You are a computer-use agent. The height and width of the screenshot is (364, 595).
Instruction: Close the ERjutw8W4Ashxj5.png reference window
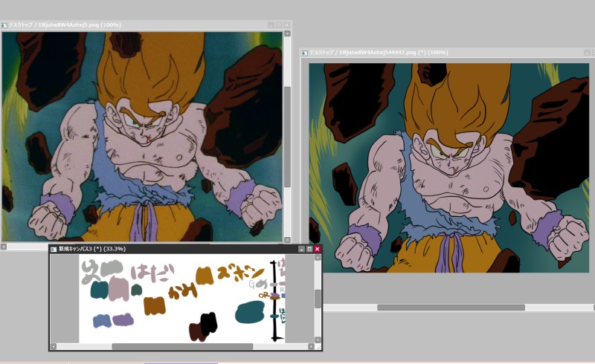pos(286,25)
